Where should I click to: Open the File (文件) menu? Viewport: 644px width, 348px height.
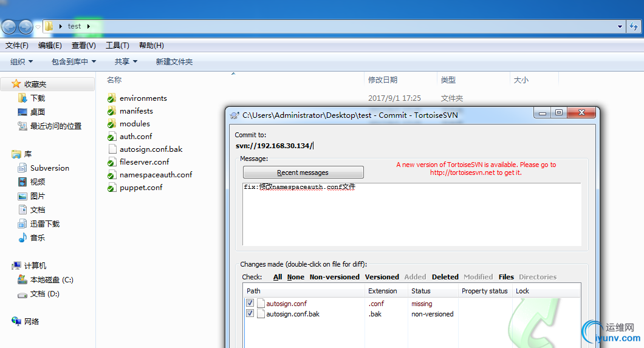tap(17, 46)
